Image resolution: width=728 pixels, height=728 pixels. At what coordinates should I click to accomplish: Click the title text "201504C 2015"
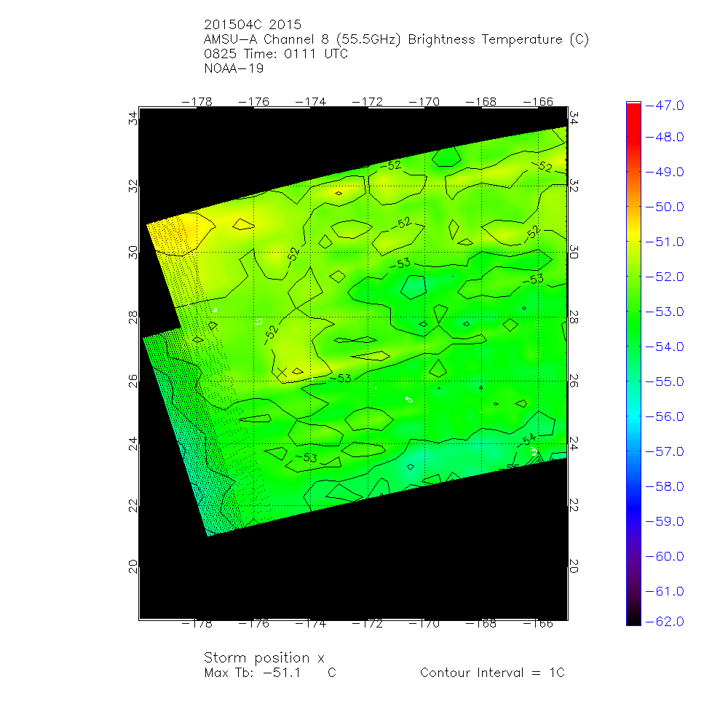(253, 25)
